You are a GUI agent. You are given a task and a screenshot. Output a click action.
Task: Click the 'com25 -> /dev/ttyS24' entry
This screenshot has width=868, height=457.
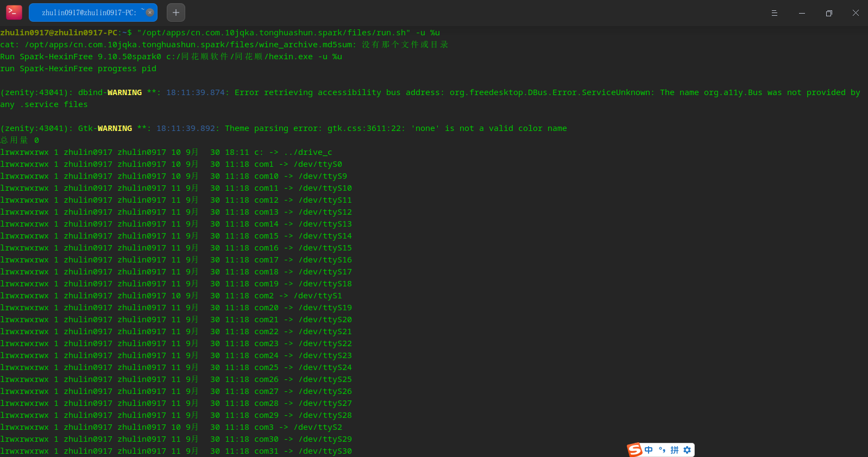[303, 367]
